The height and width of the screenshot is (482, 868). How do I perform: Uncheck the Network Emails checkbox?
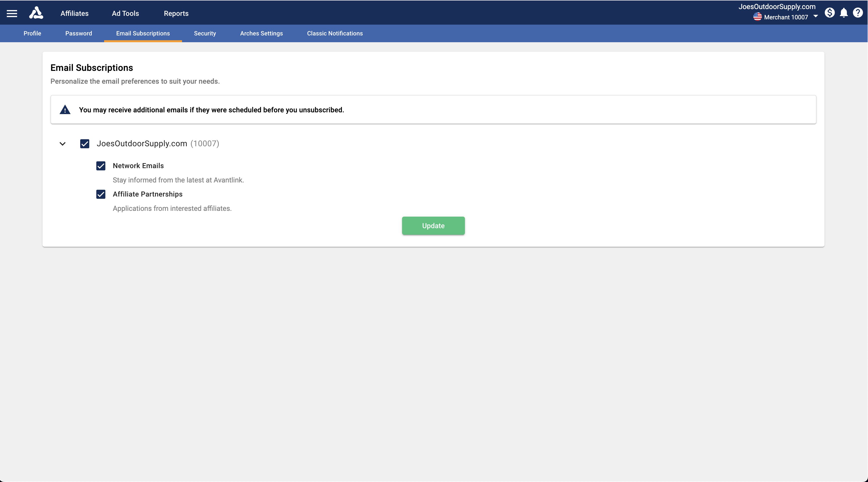point(101,166)
